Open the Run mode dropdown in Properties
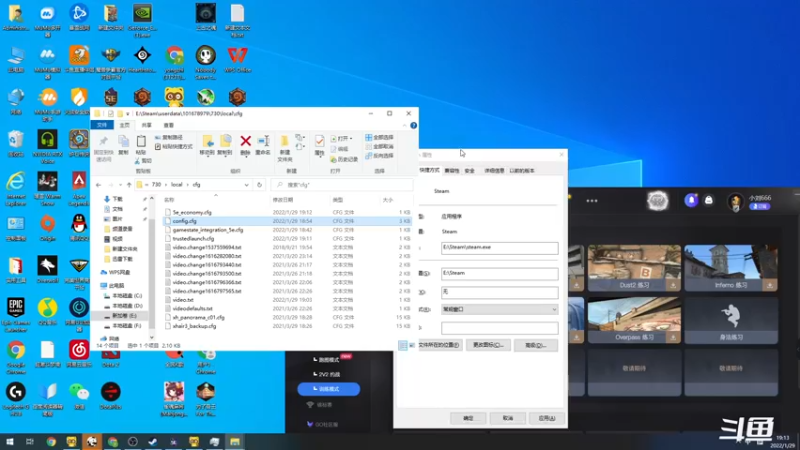Image resolution: width=800 pixels, height=450 pixels. [499, 310]
